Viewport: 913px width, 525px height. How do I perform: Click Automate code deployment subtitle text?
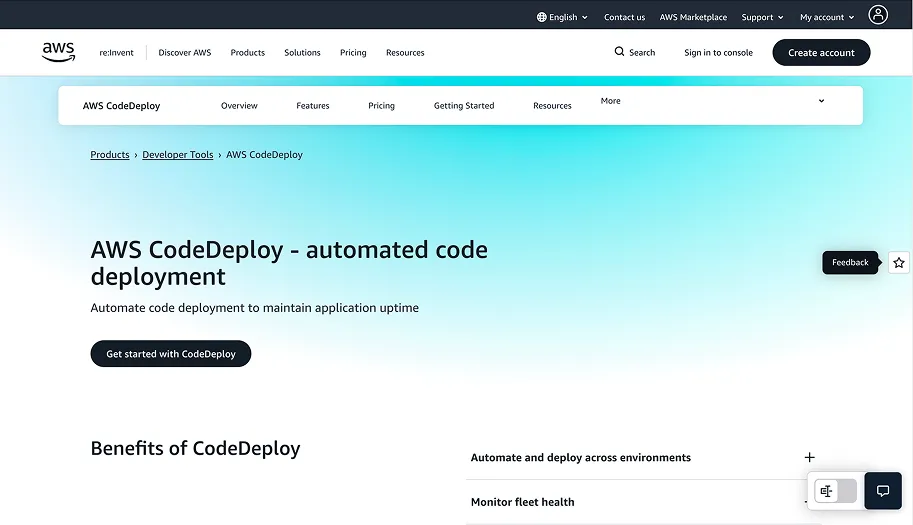254,307
